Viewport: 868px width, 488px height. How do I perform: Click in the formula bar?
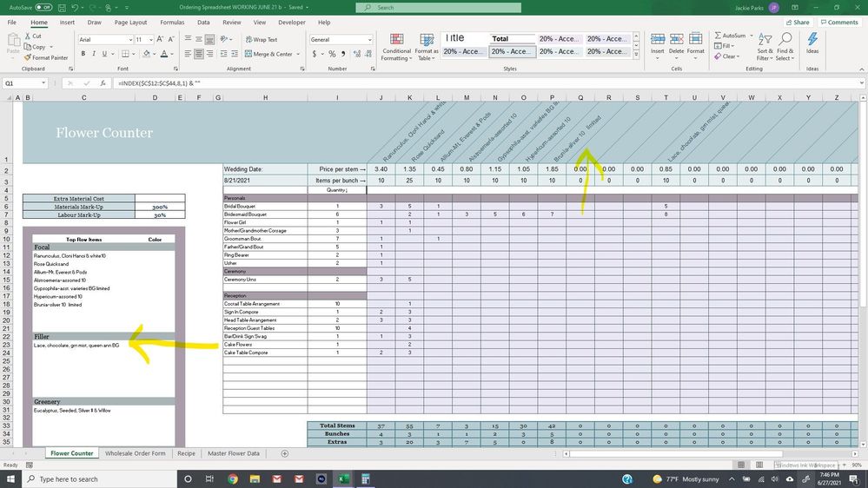[487, 83]
